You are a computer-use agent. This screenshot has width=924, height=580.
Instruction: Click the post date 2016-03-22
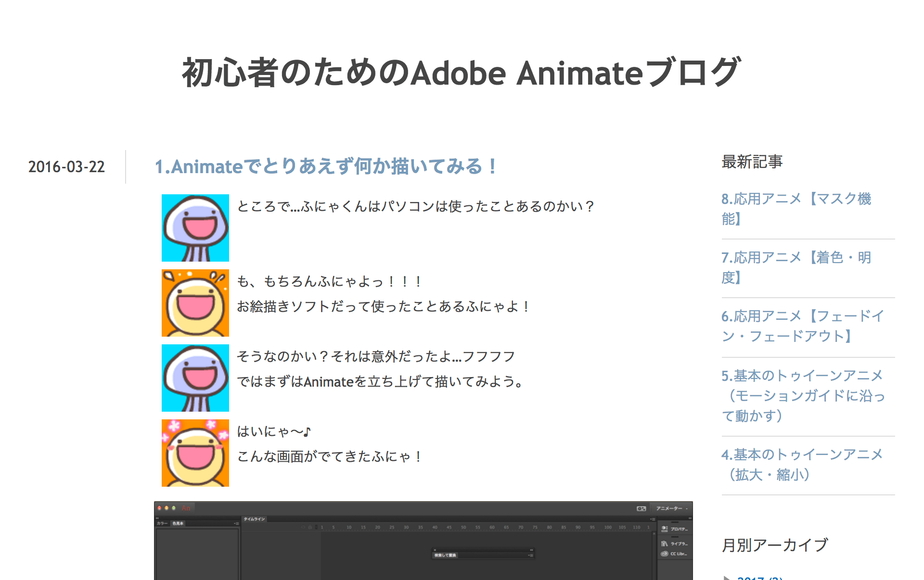coord(66,167)
